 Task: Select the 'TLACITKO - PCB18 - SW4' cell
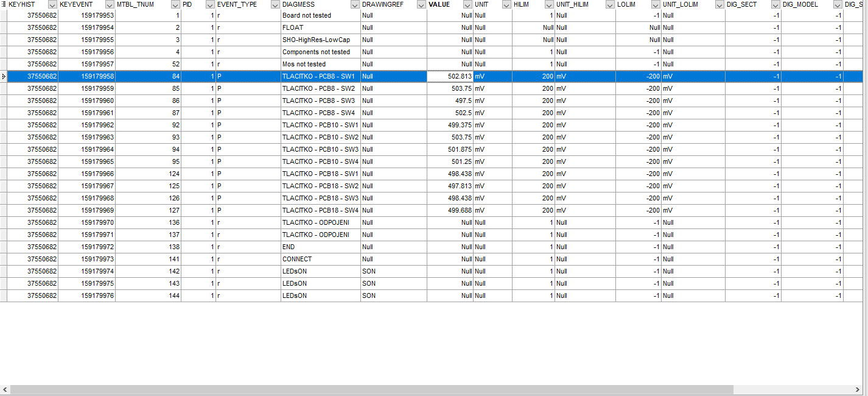320,210
